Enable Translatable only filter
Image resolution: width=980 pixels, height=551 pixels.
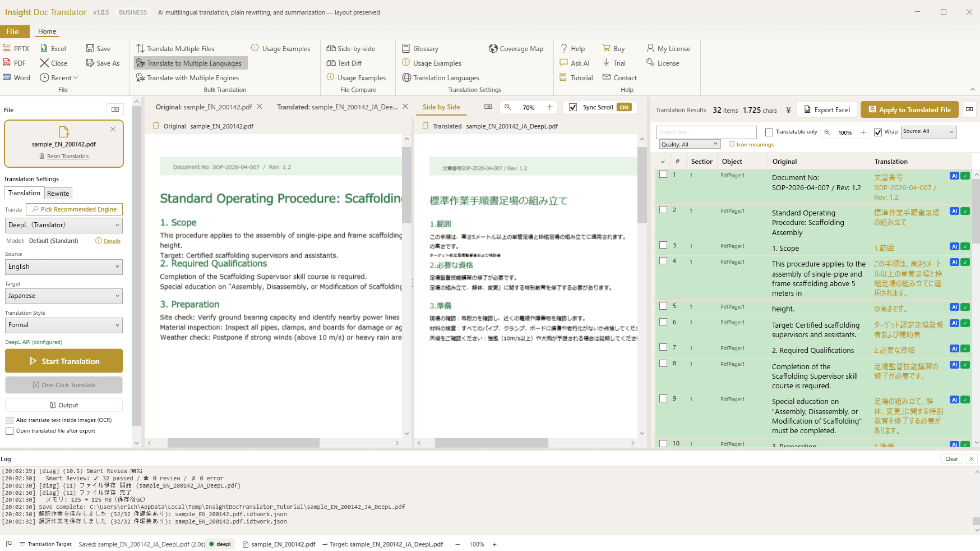(769, 132)
